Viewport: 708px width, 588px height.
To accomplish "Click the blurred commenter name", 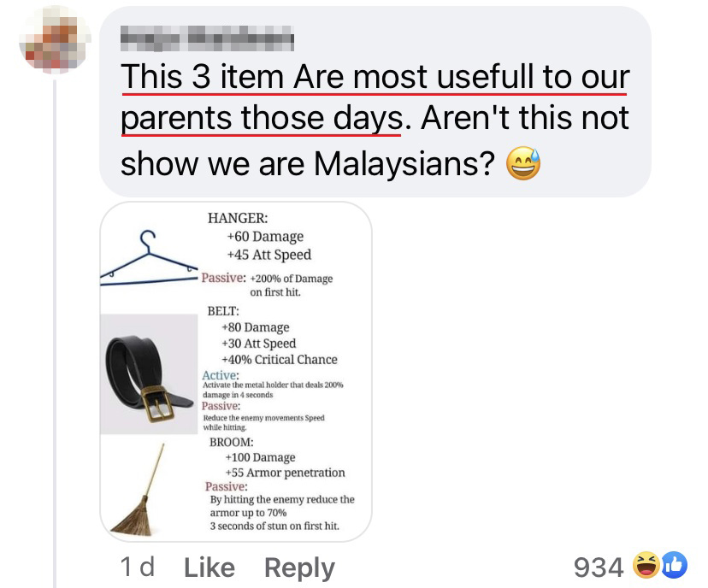I will click(x=207, y=38).
